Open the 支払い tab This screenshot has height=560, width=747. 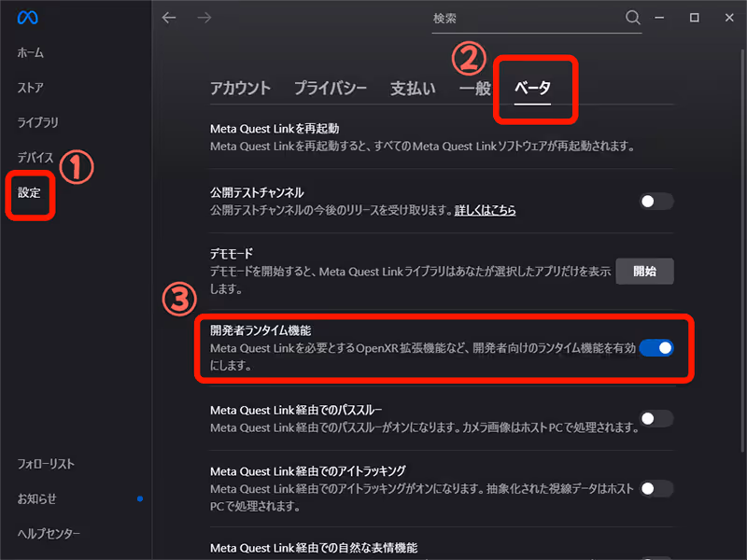coord(412,89)
